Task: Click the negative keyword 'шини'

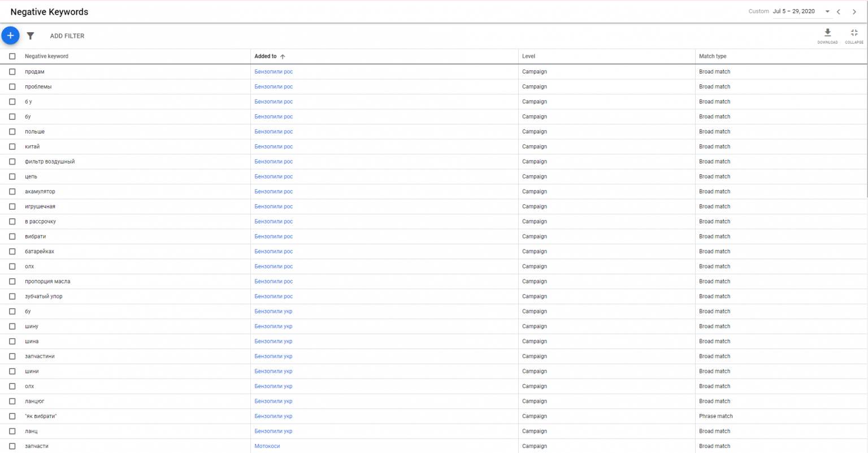Action: (x=32, y=372)
